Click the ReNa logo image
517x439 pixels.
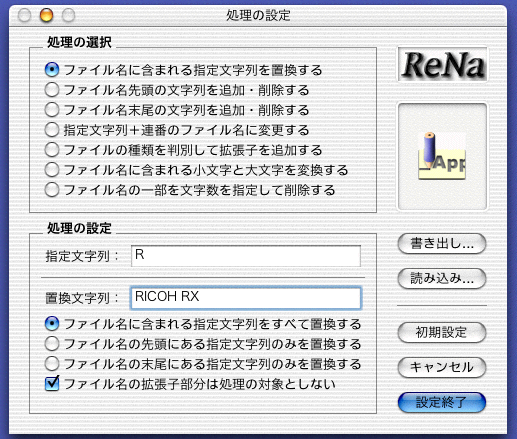click(x=442, y=65)
